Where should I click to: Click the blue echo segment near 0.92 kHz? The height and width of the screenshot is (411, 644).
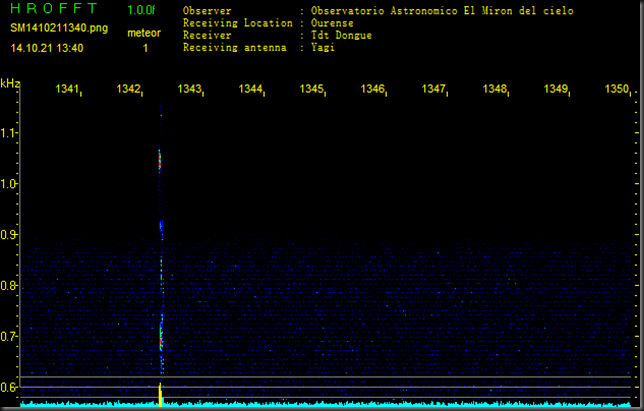161,225
